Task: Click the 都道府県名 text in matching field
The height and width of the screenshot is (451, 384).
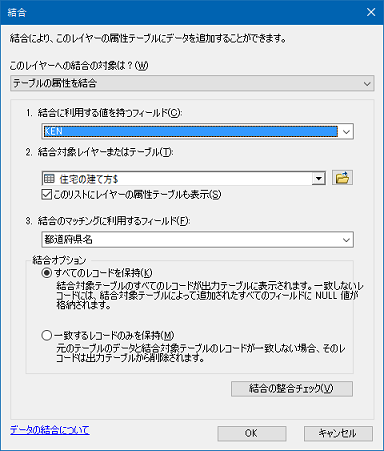Action: tap(68, 239)
